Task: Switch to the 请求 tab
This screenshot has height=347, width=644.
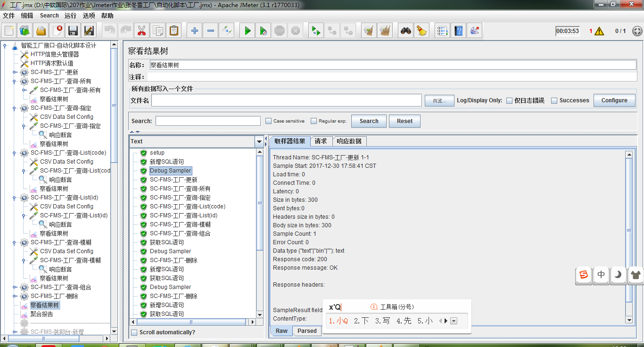Action: (321, 141)
